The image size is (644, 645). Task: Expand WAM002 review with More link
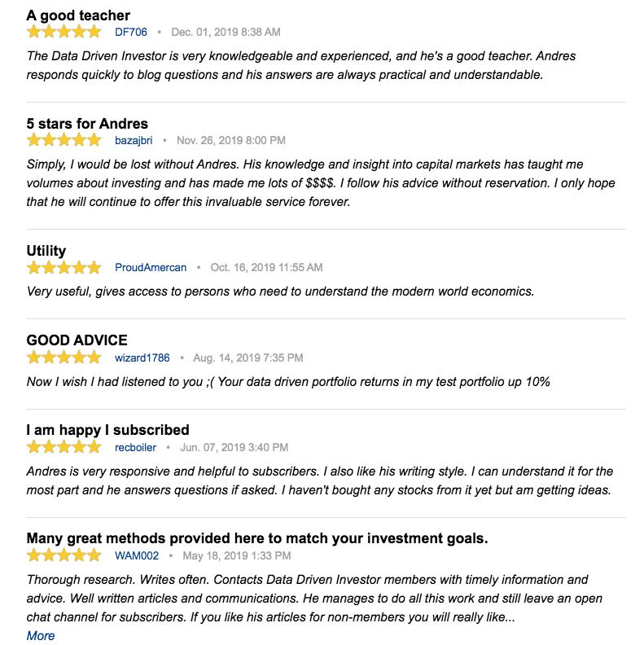[41, 635]
